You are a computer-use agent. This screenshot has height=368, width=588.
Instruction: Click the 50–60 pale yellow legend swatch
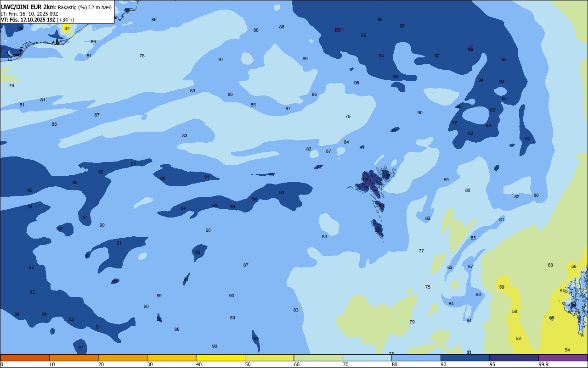point(269,357)
